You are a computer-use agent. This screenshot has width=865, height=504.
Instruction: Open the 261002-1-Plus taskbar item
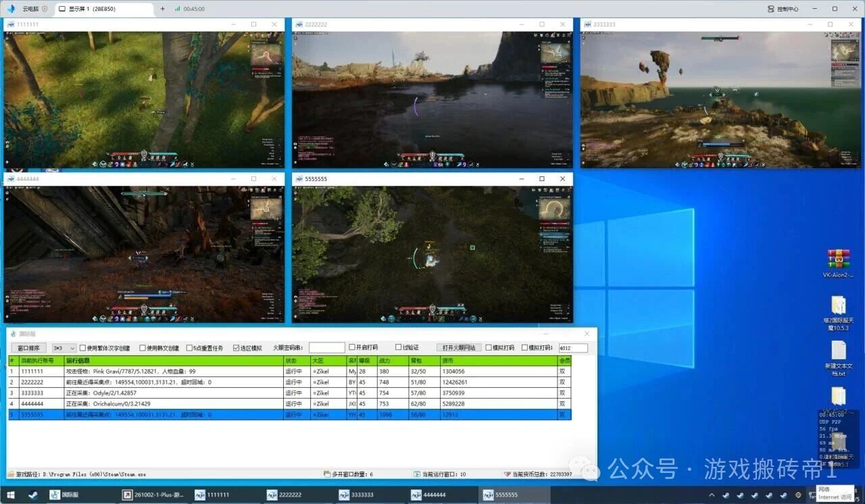tap(152, 495)
